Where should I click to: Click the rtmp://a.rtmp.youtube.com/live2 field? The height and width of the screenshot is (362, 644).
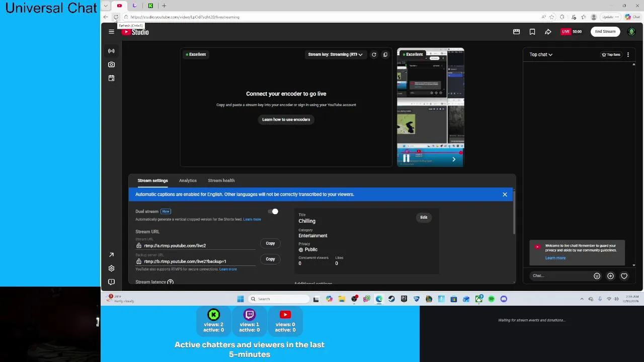tap(196, 246)
